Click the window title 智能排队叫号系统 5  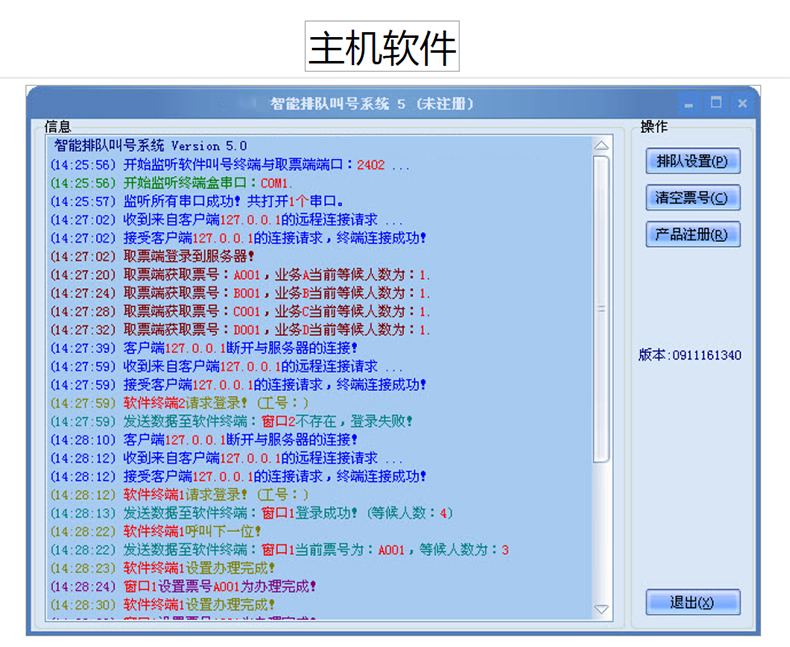[x=371, y=103]
